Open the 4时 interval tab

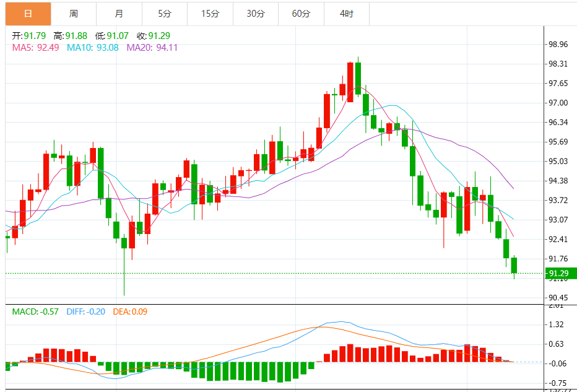347,14
